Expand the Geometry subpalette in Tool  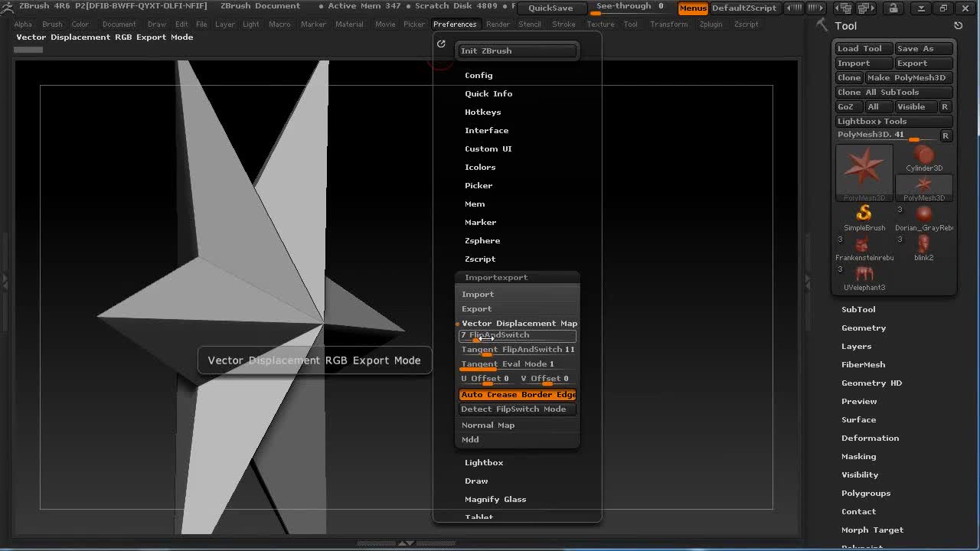pos(864,328)
